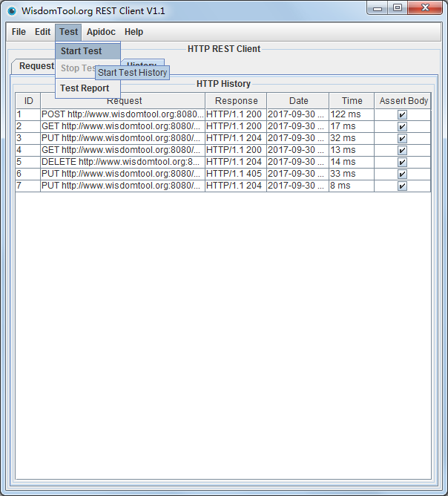Open the Apidoc menu
Screen dimensions: 448x496
(x=101, y=32)
